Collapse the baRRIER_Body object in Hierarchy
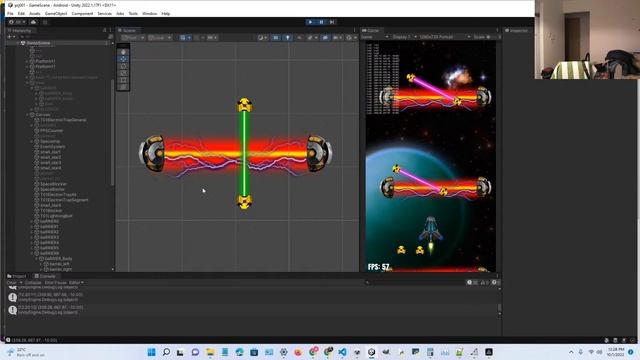640x360 pixels. click(x=37, y=258)
